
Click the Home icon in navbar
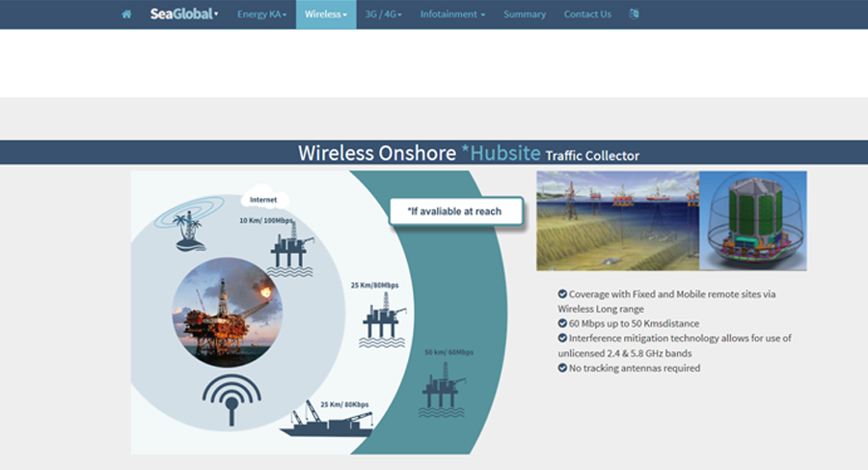[126, 14]
